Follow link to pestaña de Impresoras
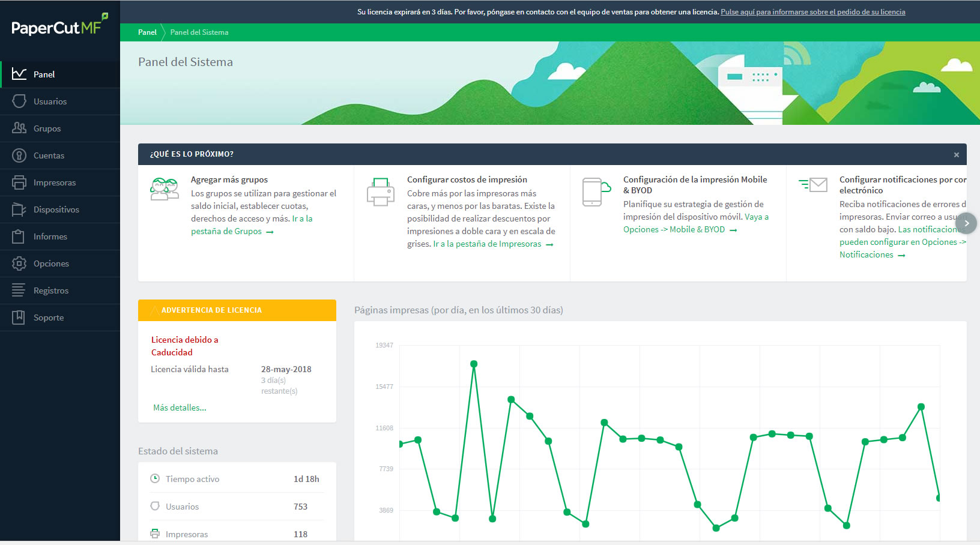The image size is (980, 545). coord(498,244)
